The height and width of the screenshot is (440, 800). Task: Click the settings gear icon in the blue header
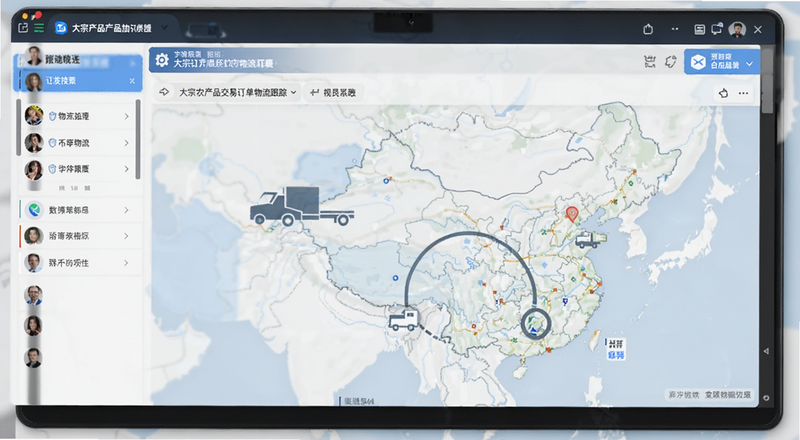[x=162, y=60]
